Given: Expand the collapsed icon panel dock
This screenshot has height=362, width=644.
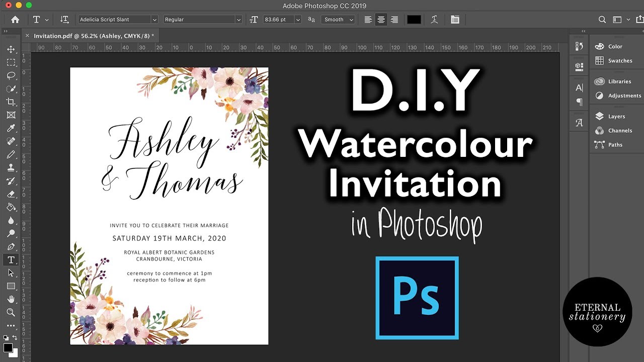Looking at the screenshot, I should click(x=584, y=31).
